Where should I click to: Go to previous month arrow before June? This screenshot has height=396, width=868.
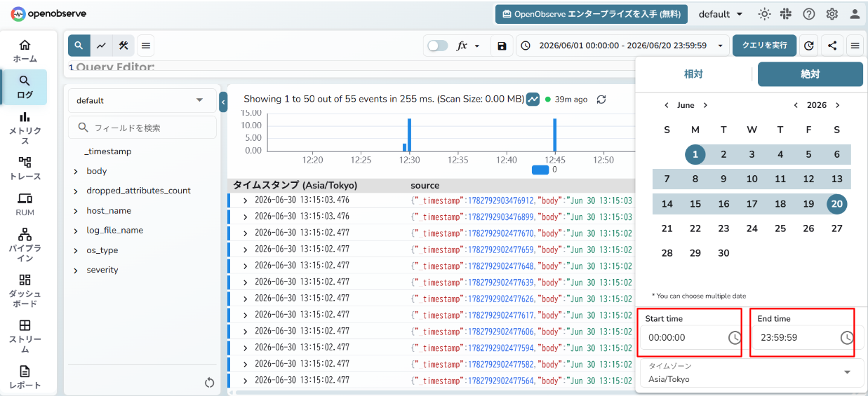[667, 105]
